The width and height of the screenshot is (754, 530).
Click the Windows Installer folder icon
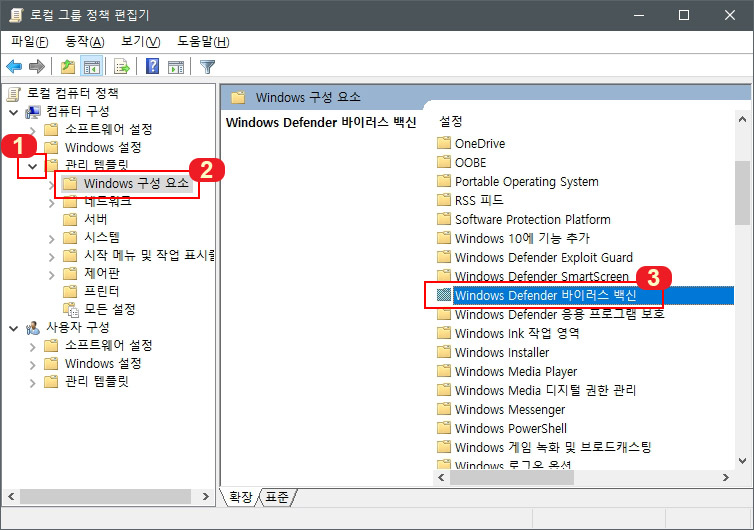click(443, 352)
